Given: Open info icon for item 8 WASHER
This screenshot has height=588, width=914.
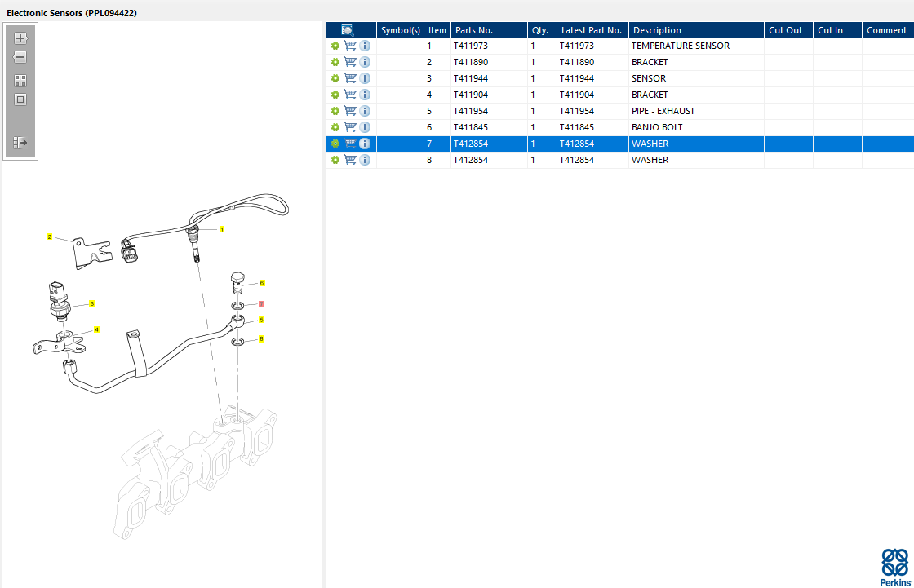Looking at the screenshot, I should [365, 160].
